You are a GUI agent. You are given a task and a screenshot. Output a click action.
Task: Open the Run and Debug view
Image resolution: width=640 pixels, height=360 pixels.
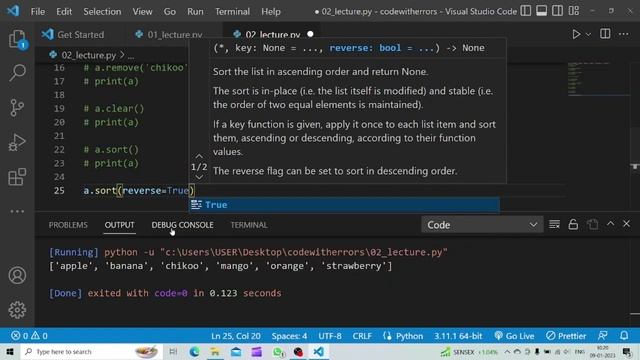pos(17,142)
